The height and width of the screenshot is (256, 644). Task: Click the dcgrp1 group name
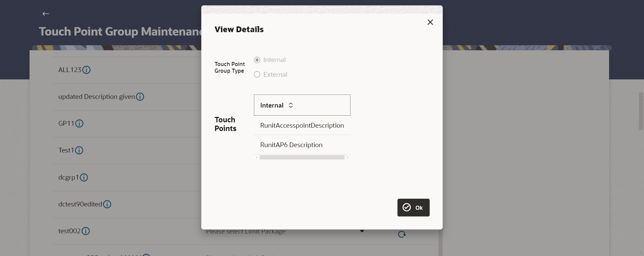[x=68, y=177]
